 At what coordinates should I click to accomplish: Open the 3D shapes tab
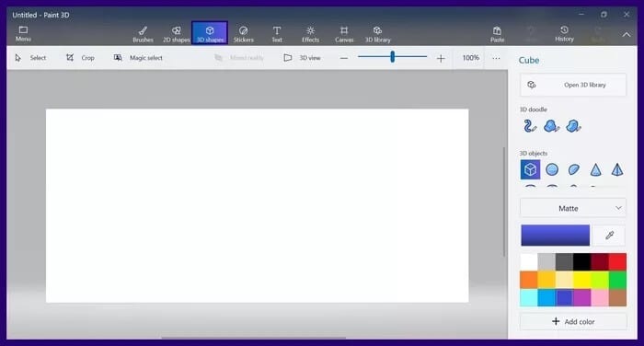pyautogui.click(x=210, y=33)
